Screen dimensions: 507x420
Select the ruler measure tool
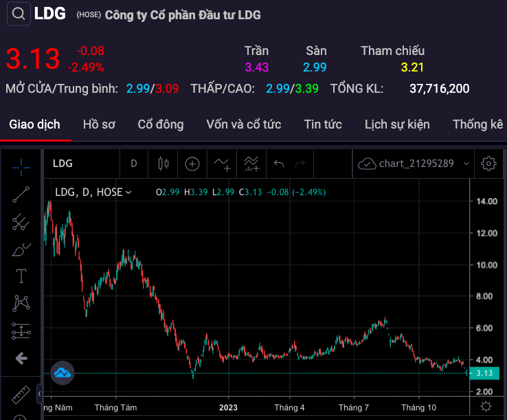tap(21, 396)
